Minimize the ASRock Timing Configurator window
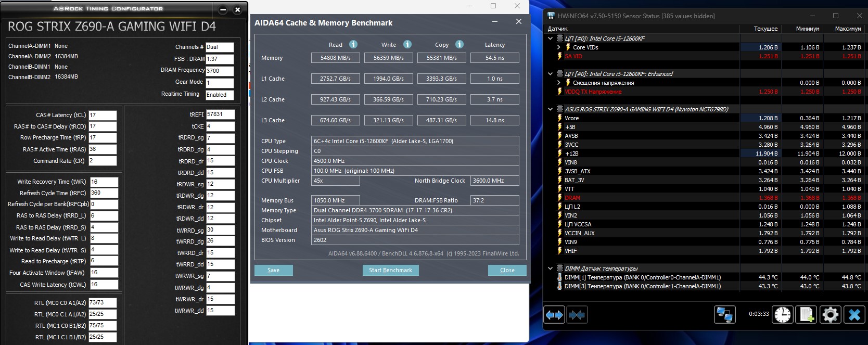Image resolution: width=868 pixels, height=345 pixels. [223, 9]
